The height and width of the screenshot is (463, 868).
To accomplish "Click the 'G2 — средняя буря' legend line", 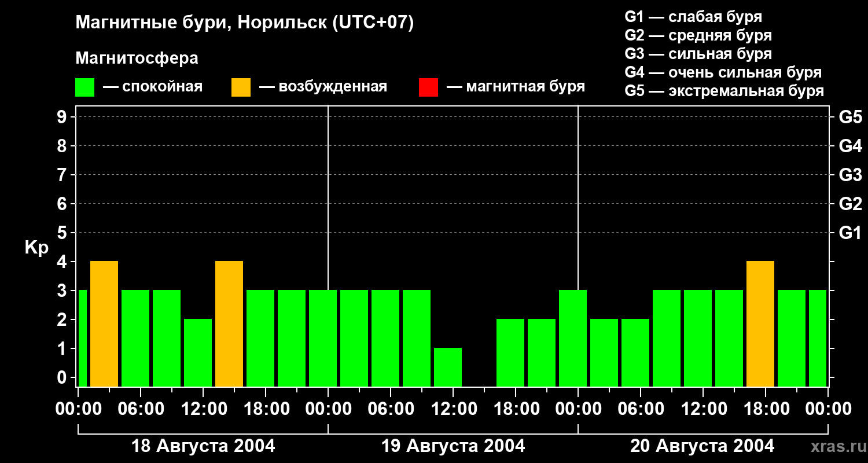I will 698,35.
